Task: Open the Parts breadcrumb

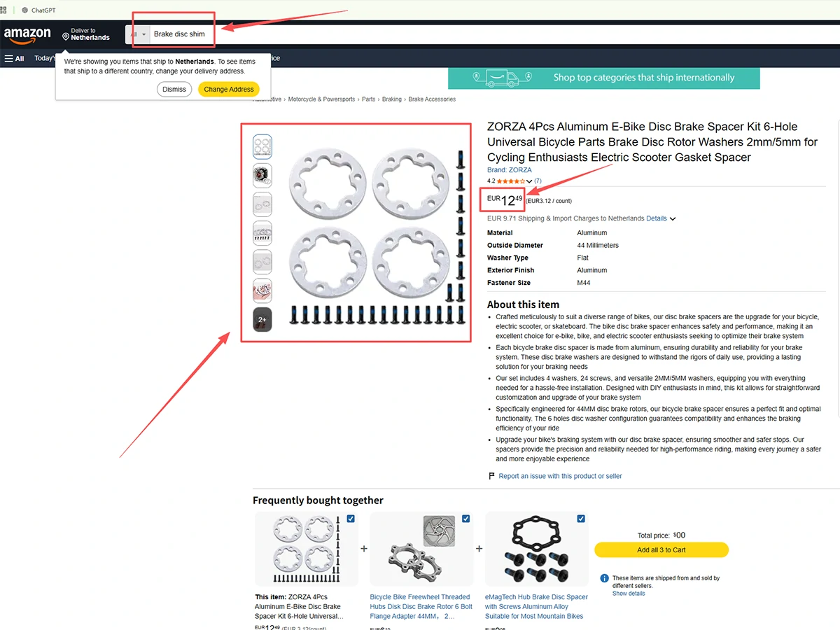Action: (368, 99)
